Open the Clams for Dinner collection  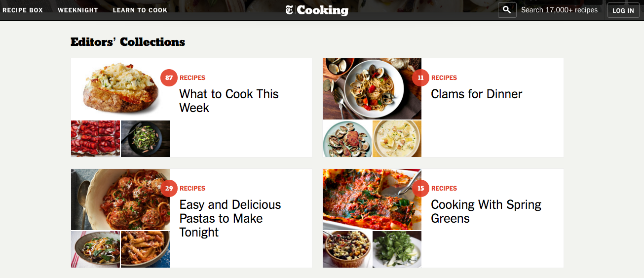[476, 94]
